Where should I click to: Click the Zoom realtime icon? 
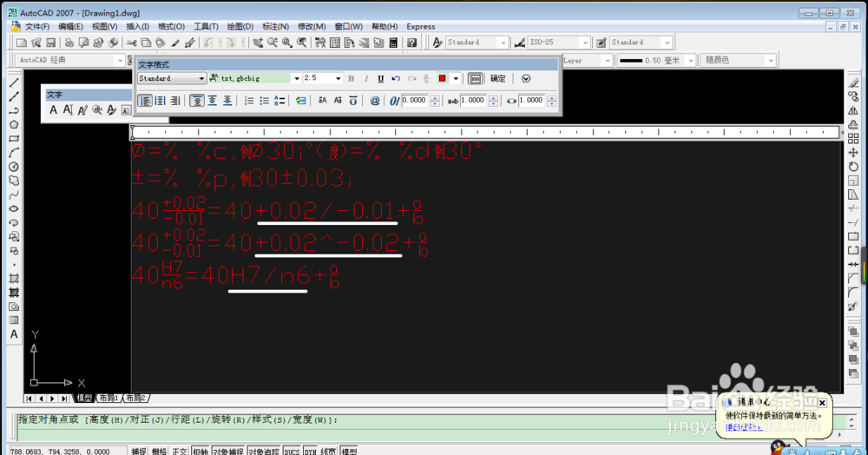coord(273,43)
